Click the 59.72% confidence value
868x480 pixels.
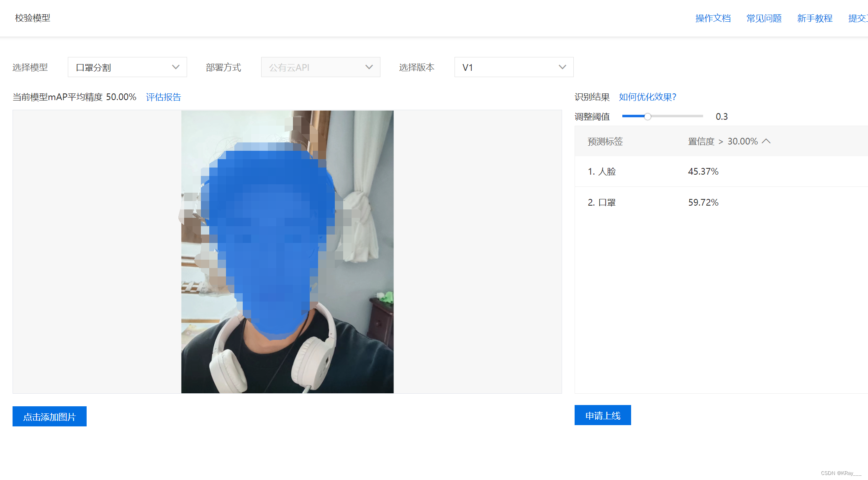coord(703,202)
